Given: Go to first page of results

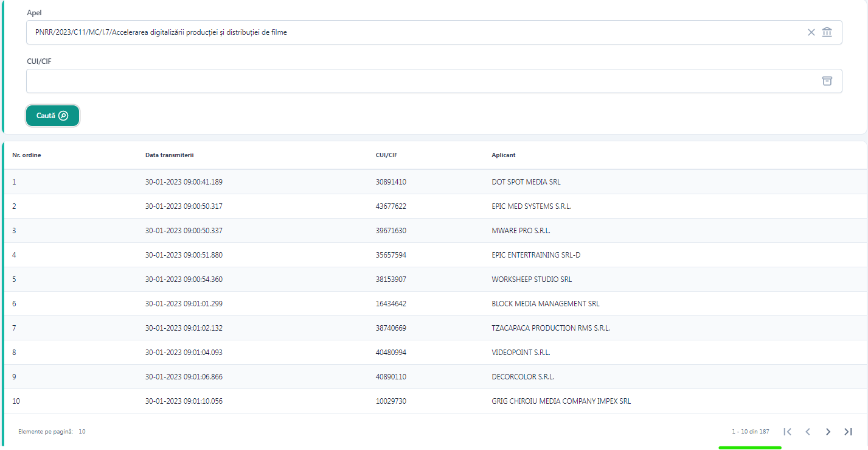Looking at the screenshot, I should pos(787,432).
